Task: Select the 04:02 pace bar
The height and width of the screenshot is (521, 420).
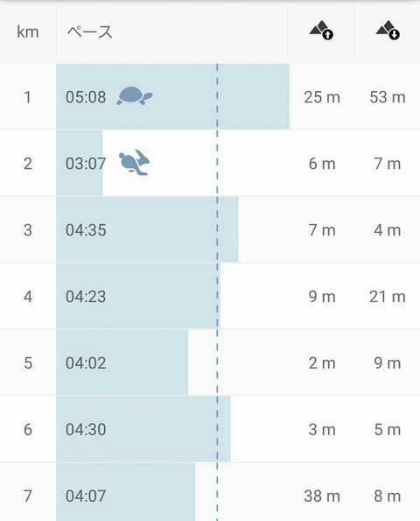Action: 122,363
